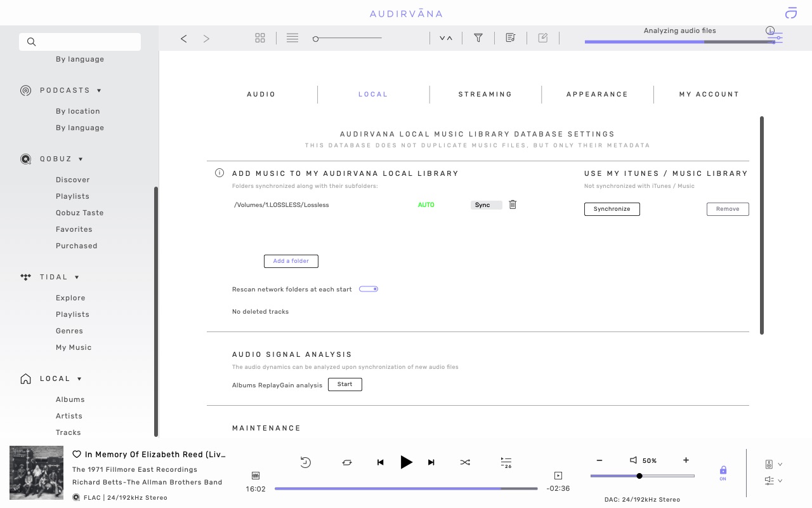Skip to next track
Image resolution: width=812 pixels, height=508 pixels.
tap(431, 462)
